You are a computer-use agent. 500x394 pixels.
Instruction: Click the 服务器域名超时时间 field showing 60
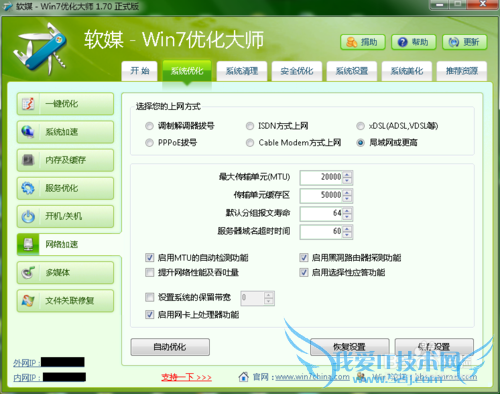pyautogui.click(x=321, y=232)
